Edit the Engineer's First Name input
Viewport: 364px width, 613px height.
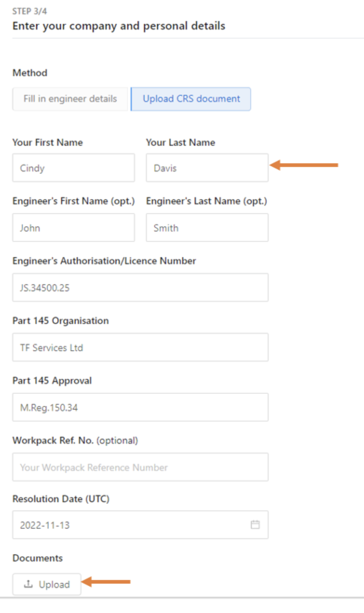[x=74, y=228]
